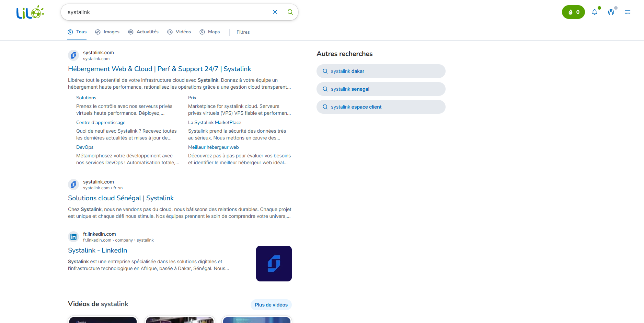
Task: Open Hébergement Web & Cloud result title
Action: coord(160,69)
